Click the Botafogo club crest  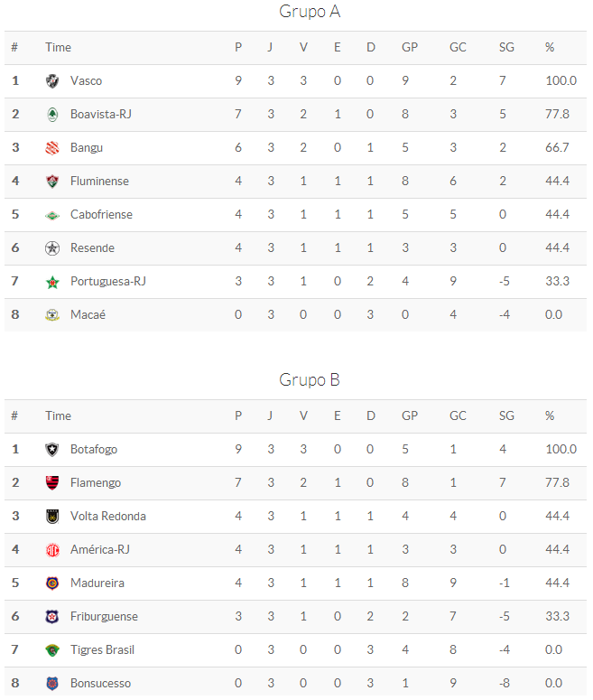tap(52, 450)
